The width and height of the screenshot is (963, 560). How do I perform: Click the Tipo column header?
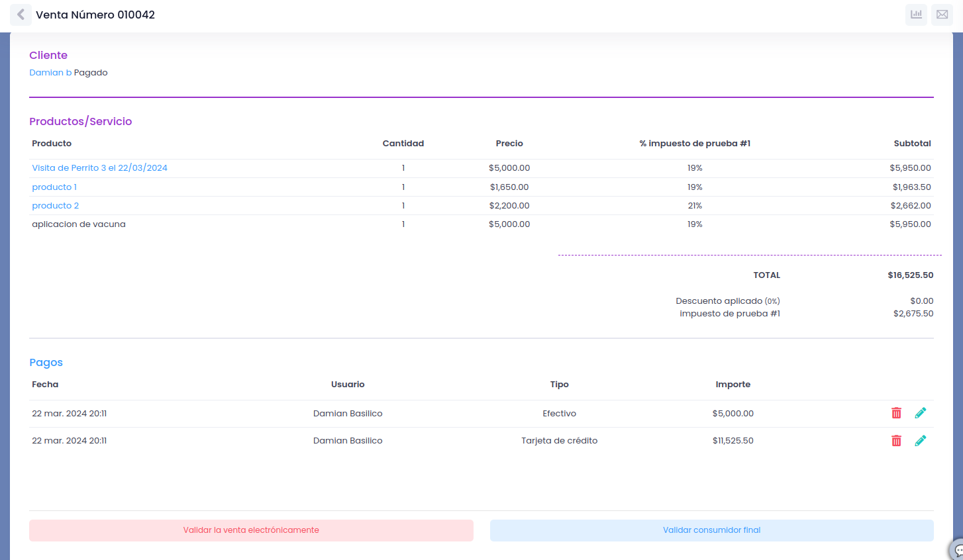point(560,385)
